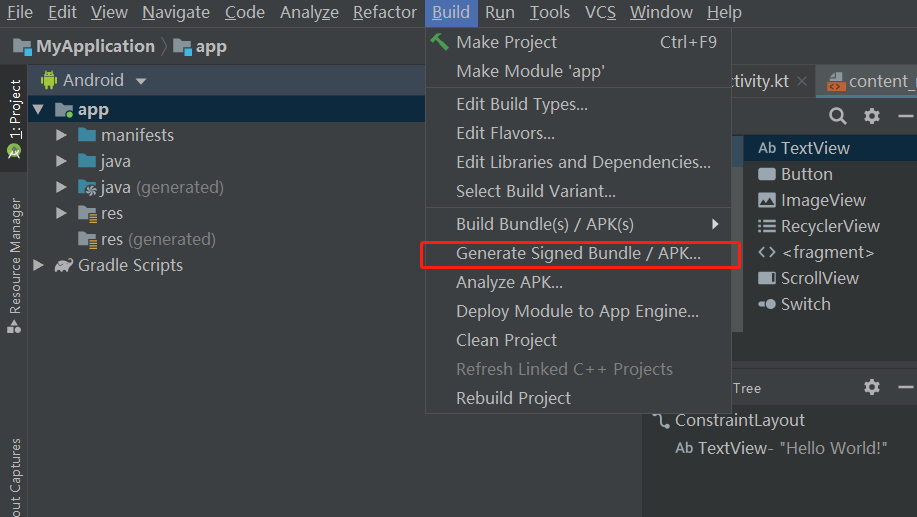Open the Navigate menu
Screen dimensions: 917x517
point(175,12)
